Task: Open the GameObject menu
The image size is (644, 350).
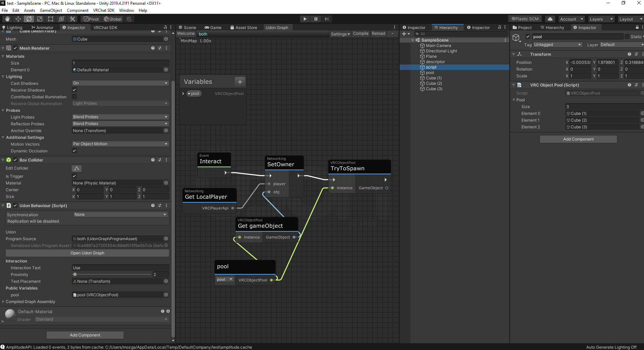Action: [51, 10]
